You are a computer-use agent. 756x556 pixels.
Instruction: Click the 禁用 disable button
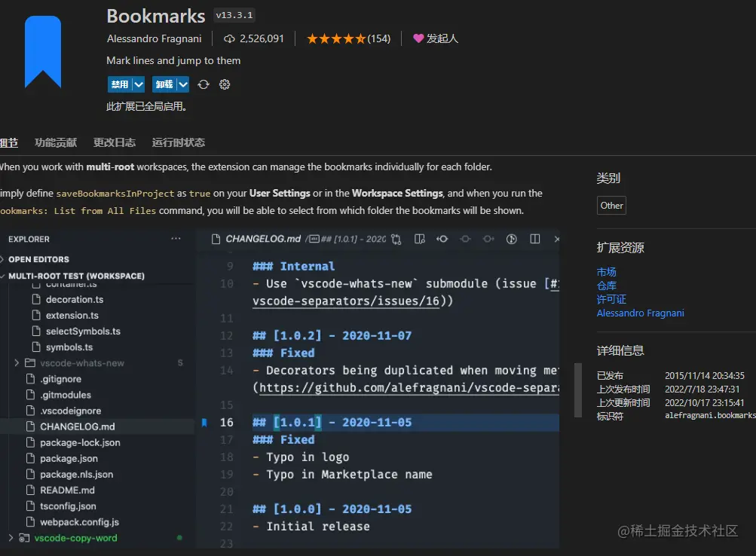pos(120,85)
